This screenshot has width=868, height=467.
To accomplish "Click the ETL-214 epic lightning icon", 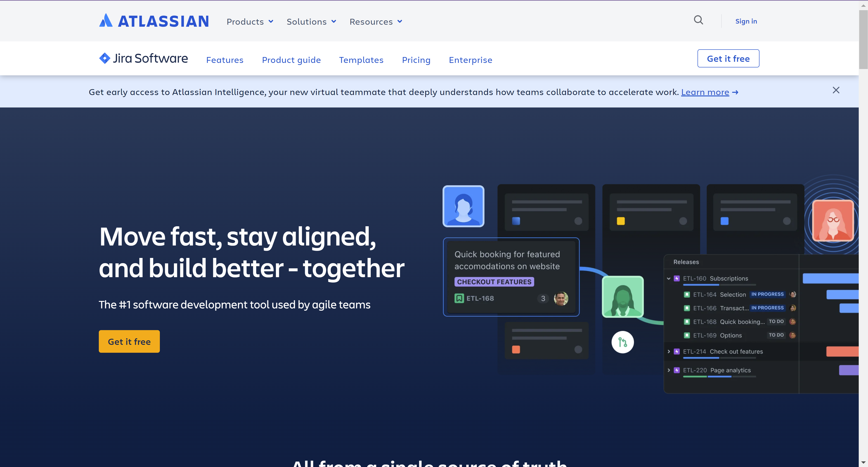I will click(677, 351).
